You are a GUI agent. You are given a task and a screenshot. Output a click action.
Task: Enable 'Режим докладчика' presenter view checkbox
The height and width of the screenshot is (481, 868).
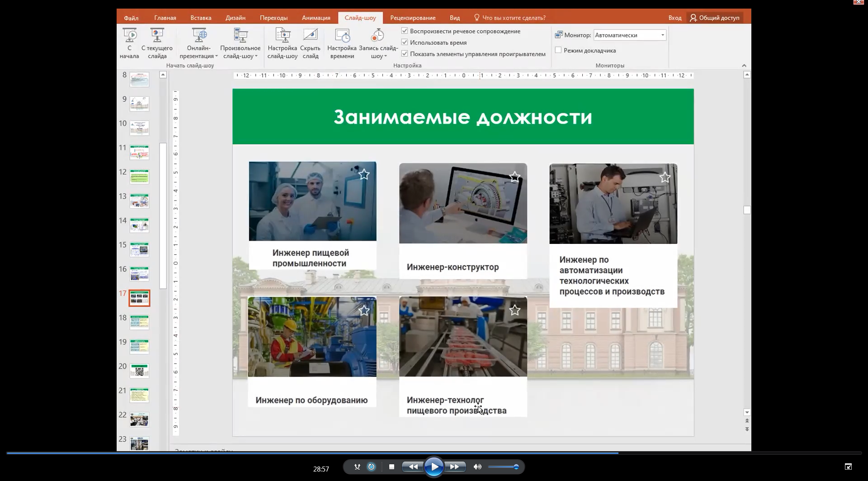[558, 50]
